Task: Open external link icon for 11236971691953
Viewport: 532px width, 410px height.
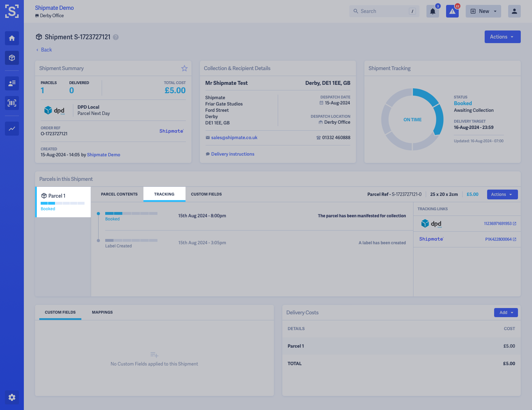Action: coord(514,224)
